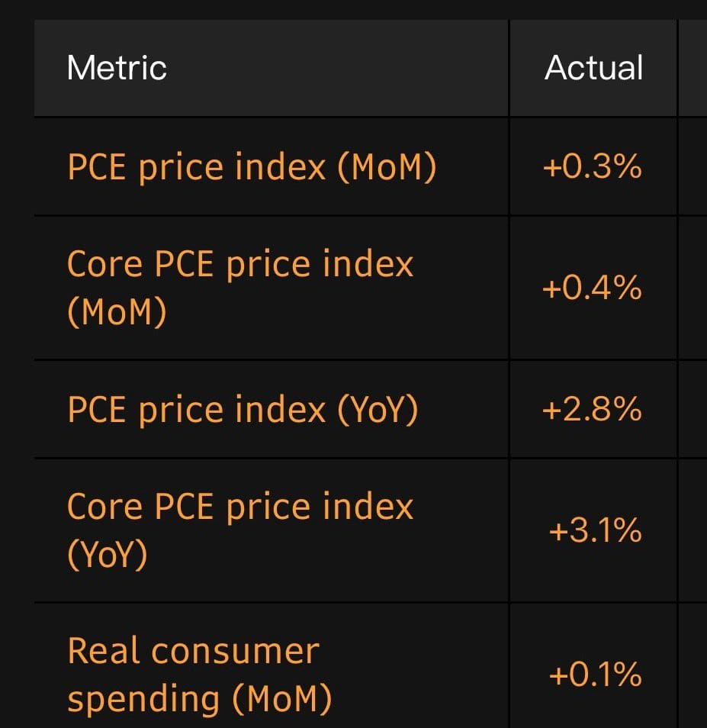Click the Actual column header
The width and height of the screenshot is (707, 728).
593,68
